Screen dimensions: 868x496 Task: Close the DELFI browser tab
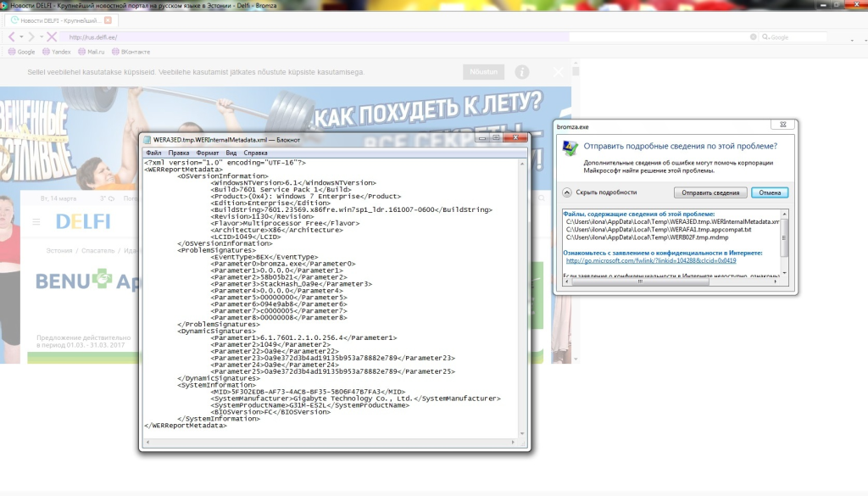pyautogui.click(x=108, y=20)
